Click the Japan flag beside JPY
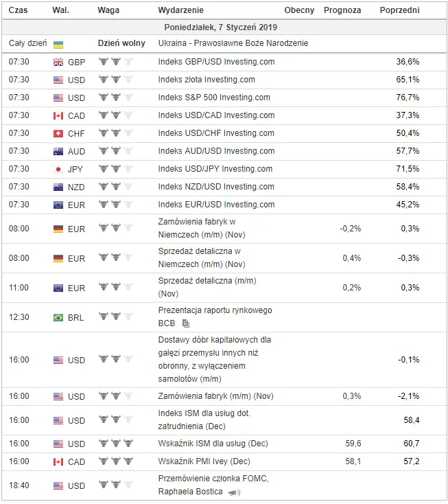Viewport: 448px width, 504px height. tap(58, 169)
